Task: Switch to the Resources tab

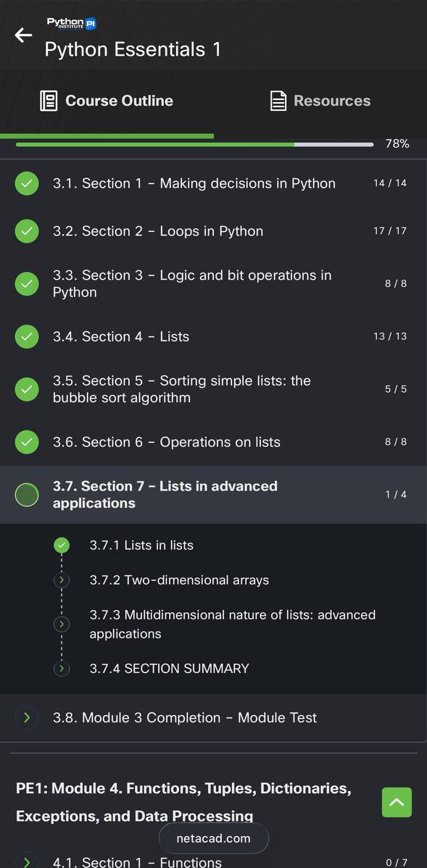Action: (x=320, y=101)
